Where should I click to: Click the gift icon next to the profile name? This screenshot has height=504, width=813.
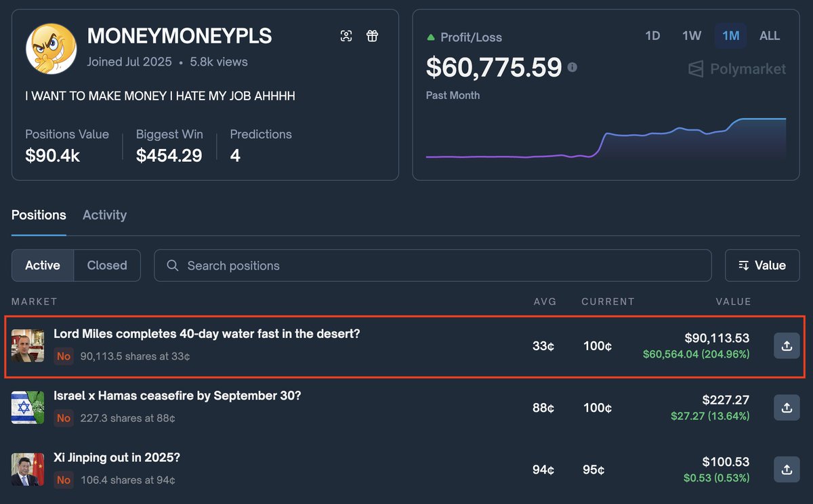[x=372, y=36]
